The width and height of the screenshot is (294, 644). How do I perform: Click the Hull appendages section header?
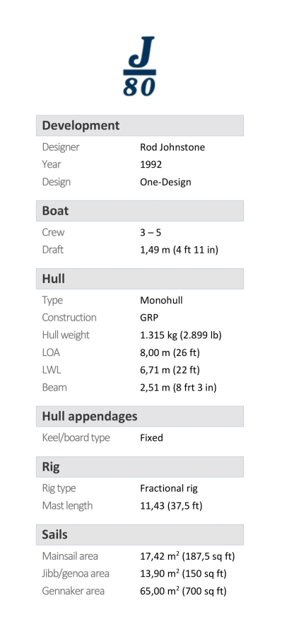click(140, 416)
